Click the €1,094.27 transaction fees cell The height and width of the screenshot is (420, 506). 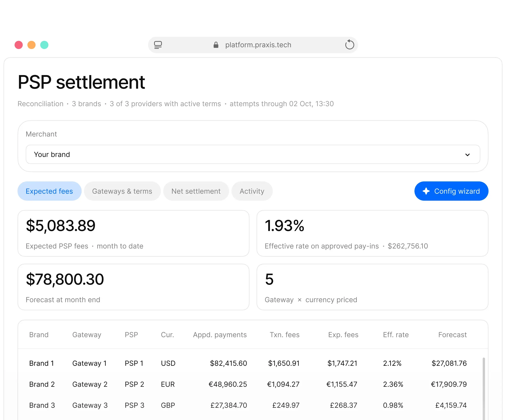(283, 384)
